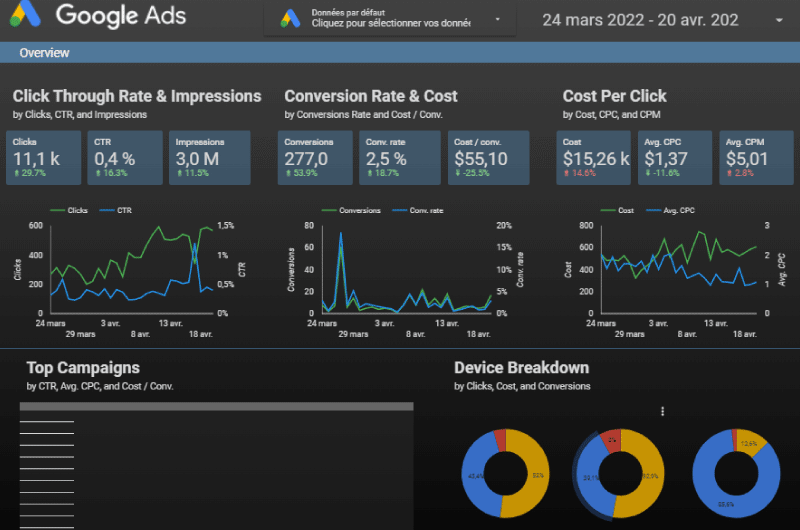Viewport: 800px width, 530px height.
Task: Click the Conversions and Conv. rate line chart
Action: click(406, 273)
